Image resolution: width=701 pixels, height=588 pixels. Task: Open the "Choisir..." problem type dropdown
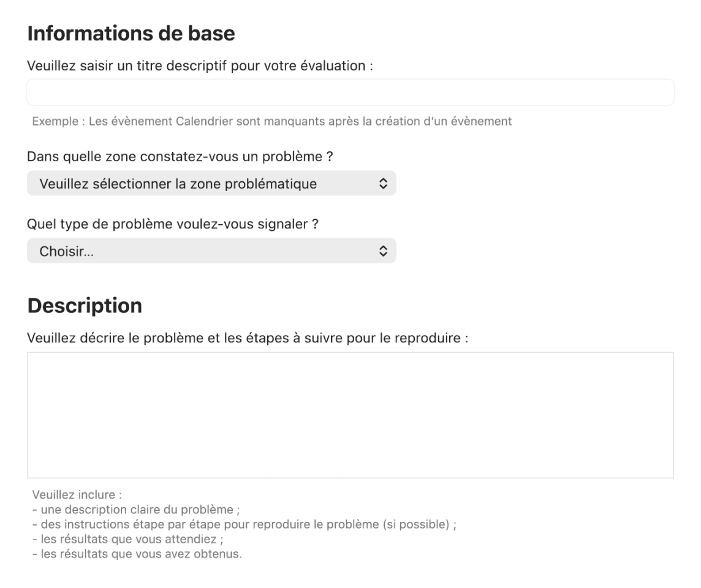tap(178, 251)
